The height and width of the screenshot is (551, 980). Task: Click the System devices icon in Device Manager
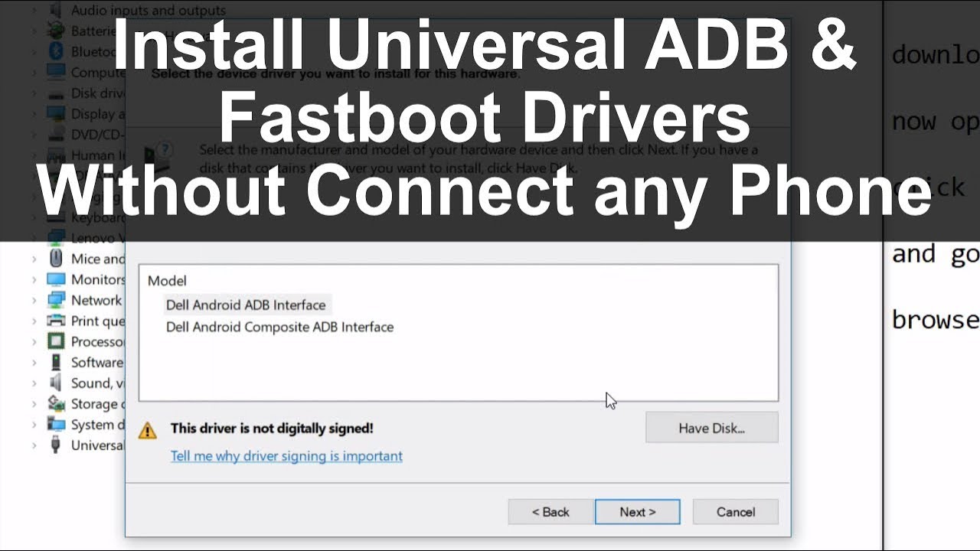56,424
